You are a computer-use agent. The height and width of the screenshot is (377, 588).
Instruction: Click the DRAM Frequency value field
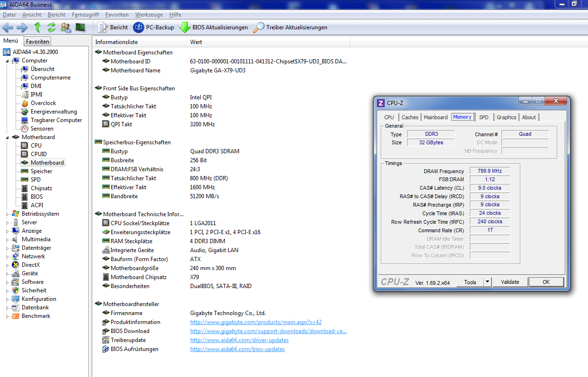(x=490, y=171)
